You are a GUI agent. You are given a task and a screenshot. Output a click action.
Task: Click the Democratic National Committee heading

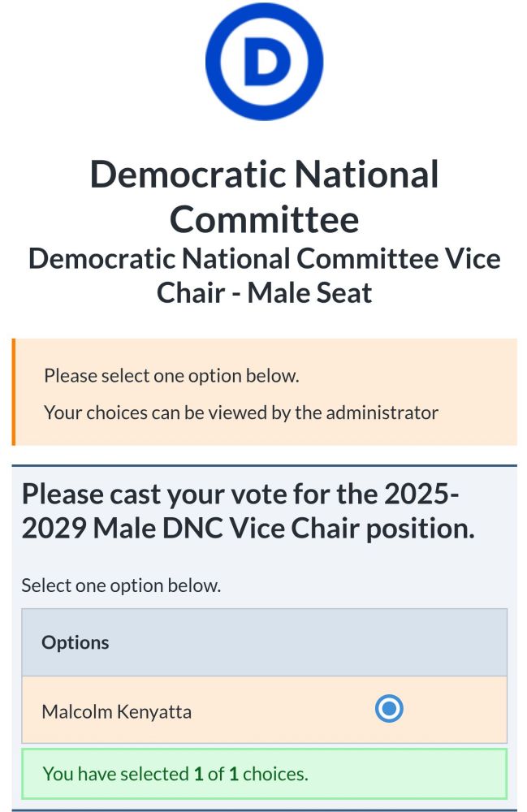pyautogui.click(x=264, y=197)
